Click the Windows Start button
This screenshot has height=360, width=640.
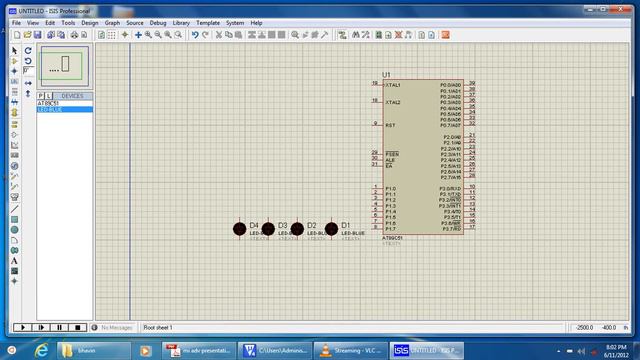pyautogui.click(x=11, y=351)
